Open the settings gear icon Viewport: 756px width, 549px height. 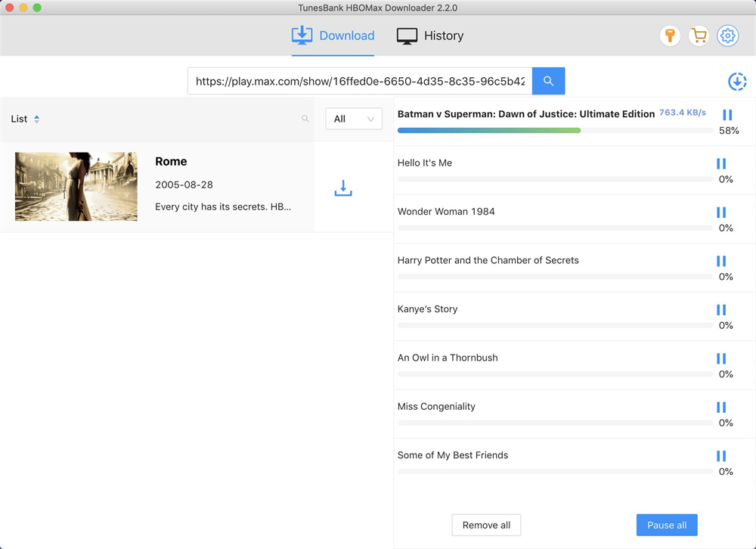727,36
